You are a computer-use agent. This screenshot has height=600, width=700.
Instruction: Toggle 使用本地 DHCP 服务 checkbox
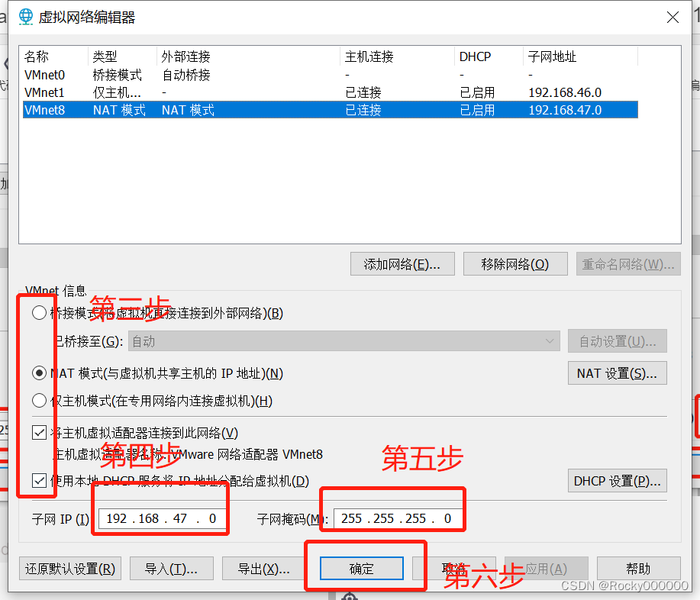point(39,481)
